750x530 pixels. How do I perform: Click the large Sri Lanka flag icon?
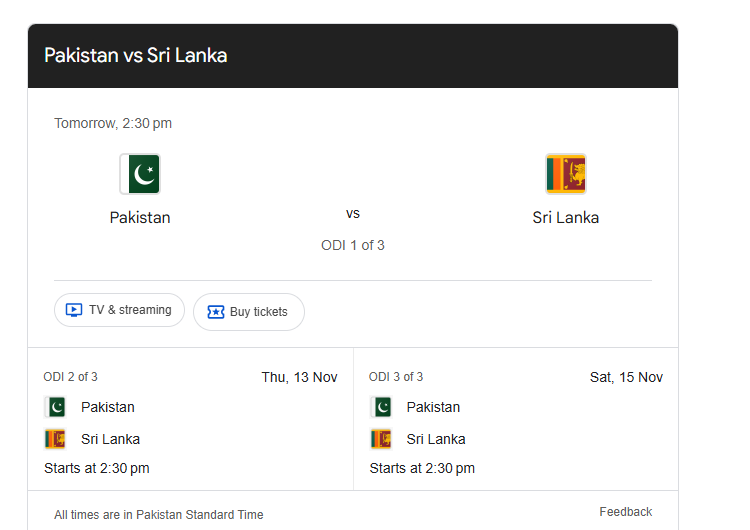click(x=566, y=174)
